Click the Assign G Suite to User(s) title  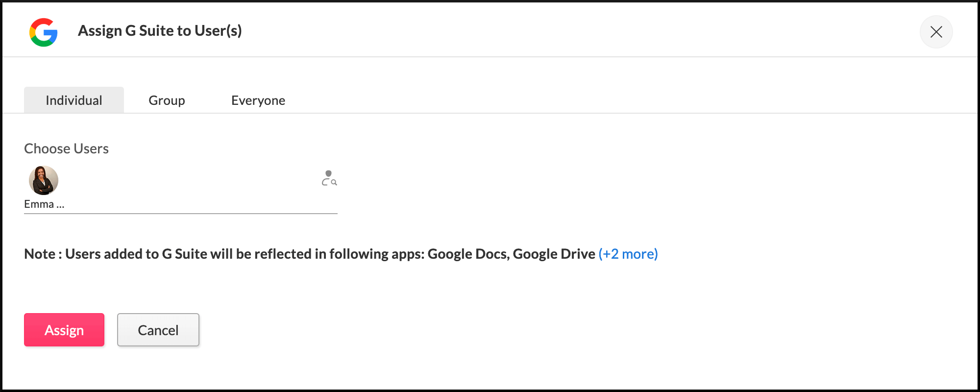coord(160,30)
